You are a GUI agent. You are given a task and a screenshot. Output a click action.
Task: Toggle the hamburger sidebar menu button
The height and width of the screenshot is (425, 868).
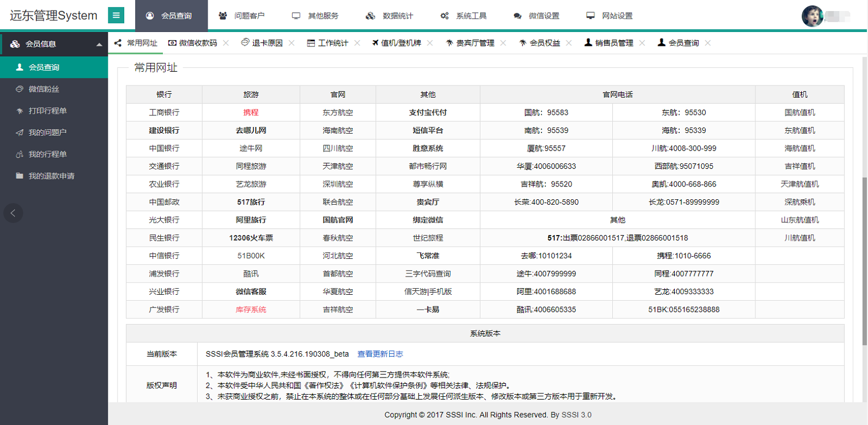pos(116,15)
